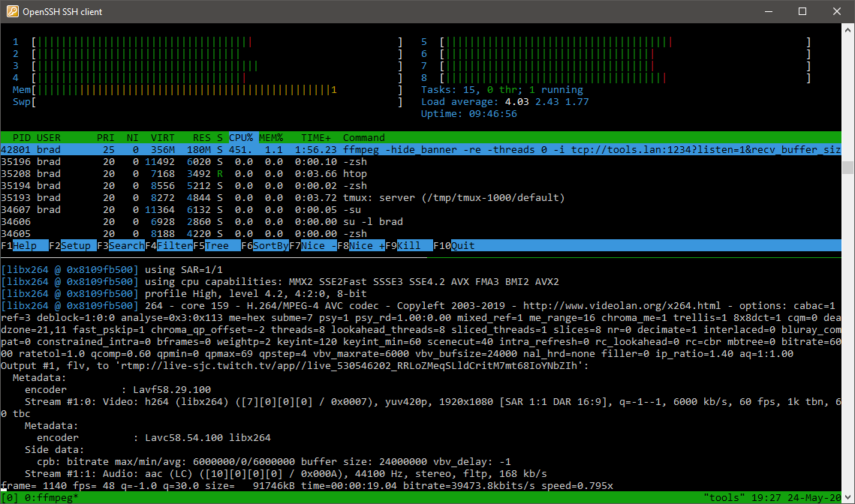The width and height of the screenshot is (855, 504).
Task: Click F9 Kill for the selected process
Action: [x=411, y=246]
